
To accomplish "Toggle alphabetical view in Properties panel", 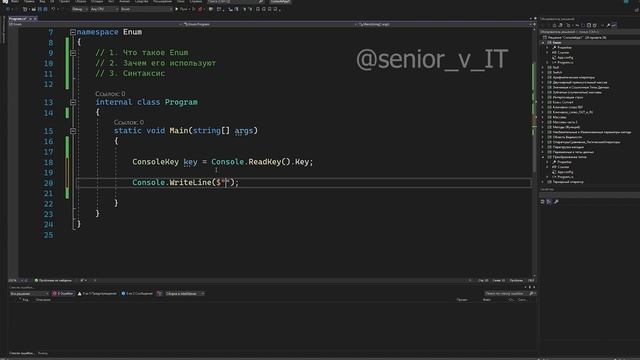I will tap(549, 202).
